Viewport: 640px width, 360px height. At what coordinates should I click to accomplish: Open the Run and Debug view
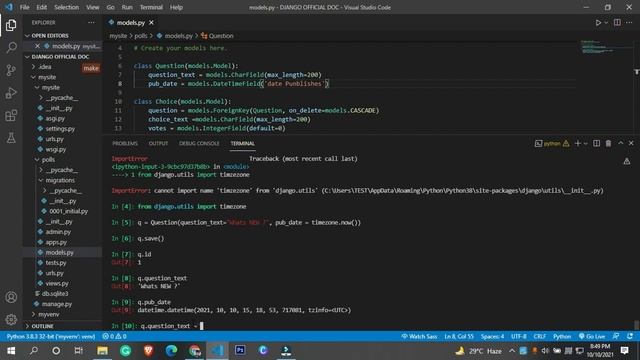coord(11,93)
